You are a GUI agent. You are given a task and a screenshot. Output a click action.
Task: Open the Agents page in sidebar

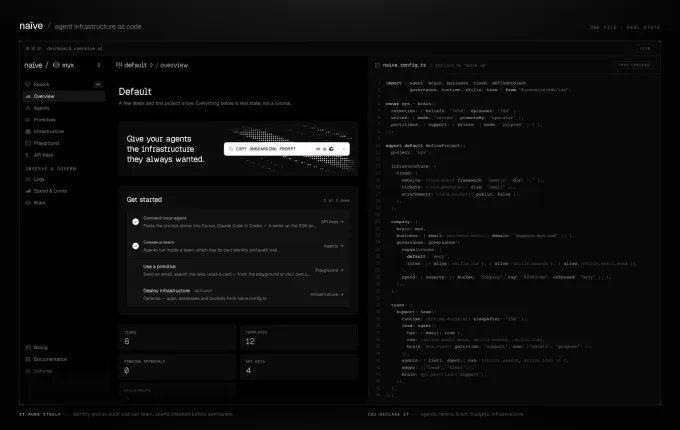[x=64, y=108]
